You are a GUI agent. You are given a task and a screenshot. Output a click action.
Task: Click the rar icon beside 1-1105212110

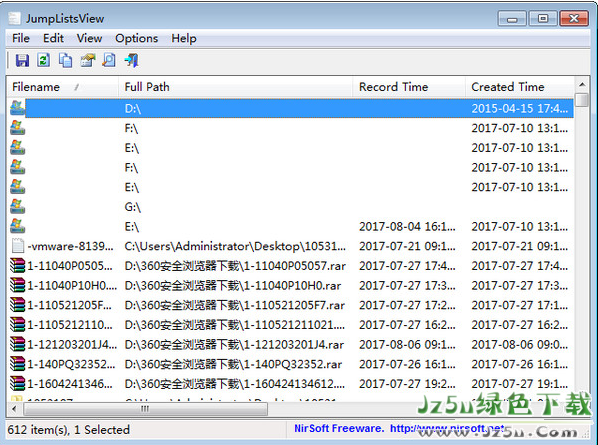tap(18, 325)
